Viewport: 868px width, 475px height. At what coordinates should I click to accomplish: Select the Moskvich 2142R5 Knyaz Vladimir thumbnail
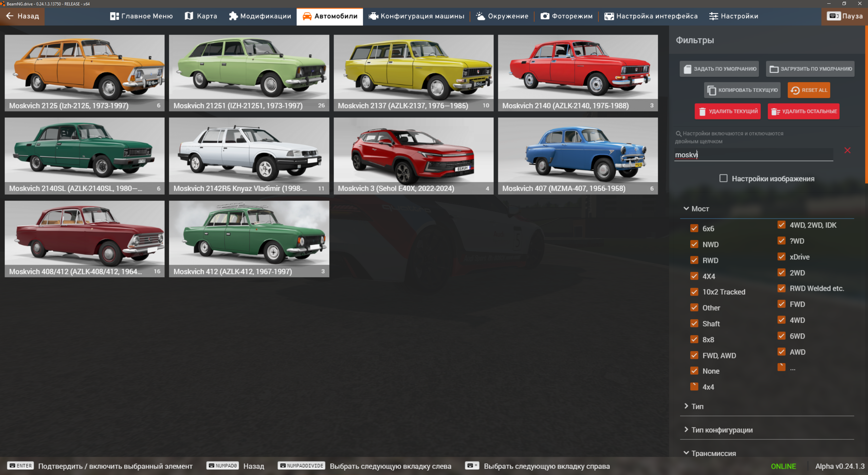tap(249, 156)
